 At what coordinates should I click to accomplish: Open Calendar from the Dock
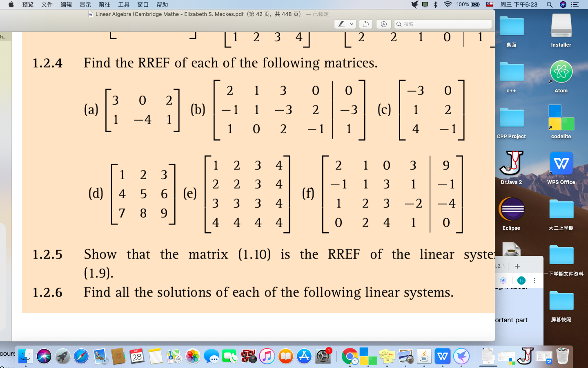(137, 356)
